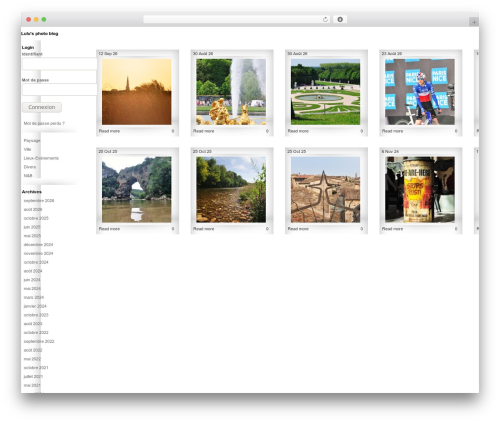The width and height of the screenshot is (500, 423).
Task: Open the golden fountain statue photo
Action: coord(231,92)
